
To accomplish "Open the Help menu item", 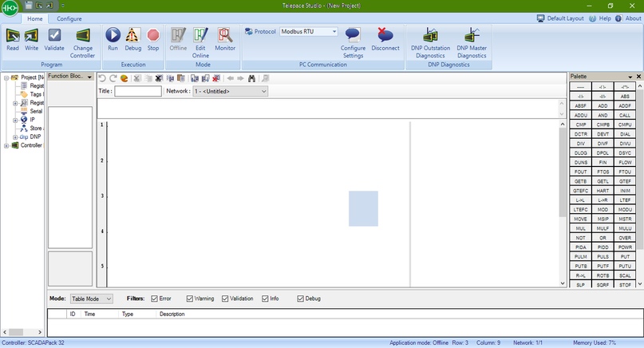I will 600,18.
